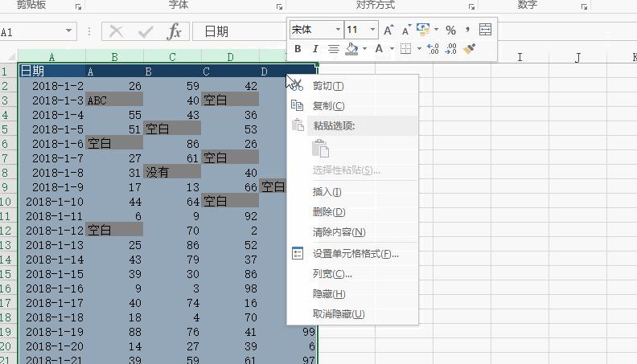The width and height of the screenshot is (637, 364).
Task: Click the Borders icon in mini toolbar
Action: coord(405,49)
